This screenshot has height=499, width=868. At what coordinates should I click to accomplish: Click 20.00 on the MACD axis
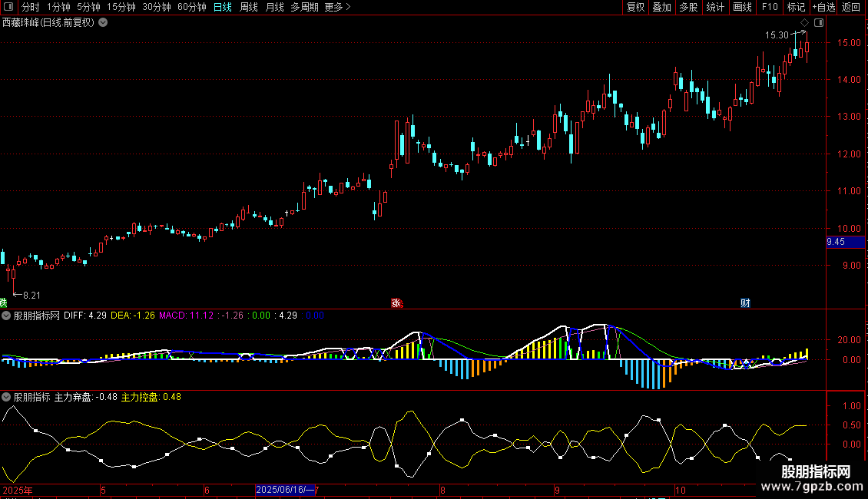coord(849,339)
